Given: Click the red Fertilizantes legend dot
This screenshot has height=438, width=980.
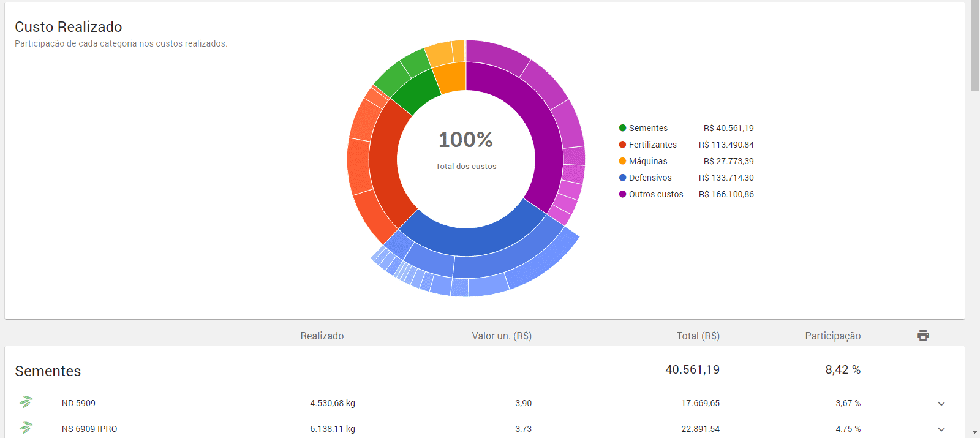Looking at the screenshot, I should [x=622, y=145].
